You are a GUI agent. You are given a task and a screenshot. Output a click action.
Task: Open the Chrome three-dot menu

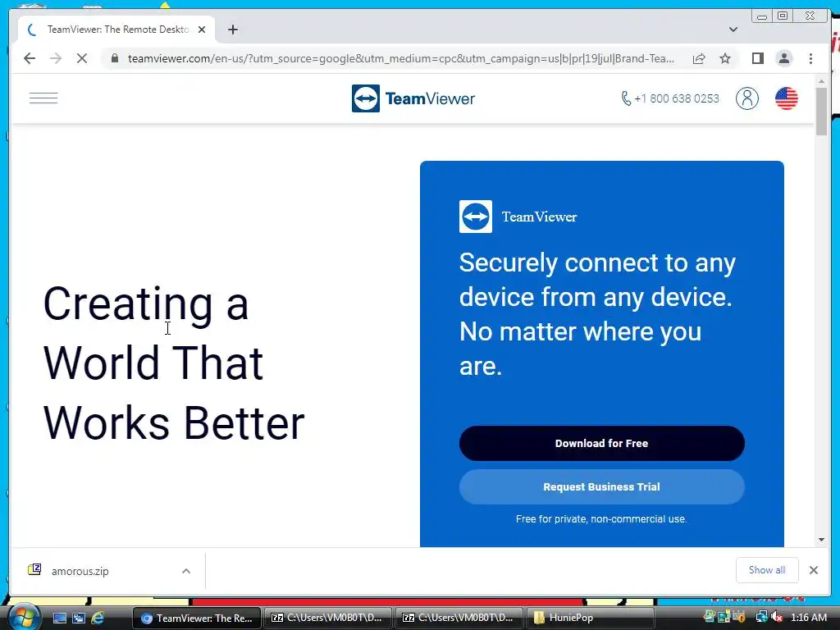(x=810, y=58)
